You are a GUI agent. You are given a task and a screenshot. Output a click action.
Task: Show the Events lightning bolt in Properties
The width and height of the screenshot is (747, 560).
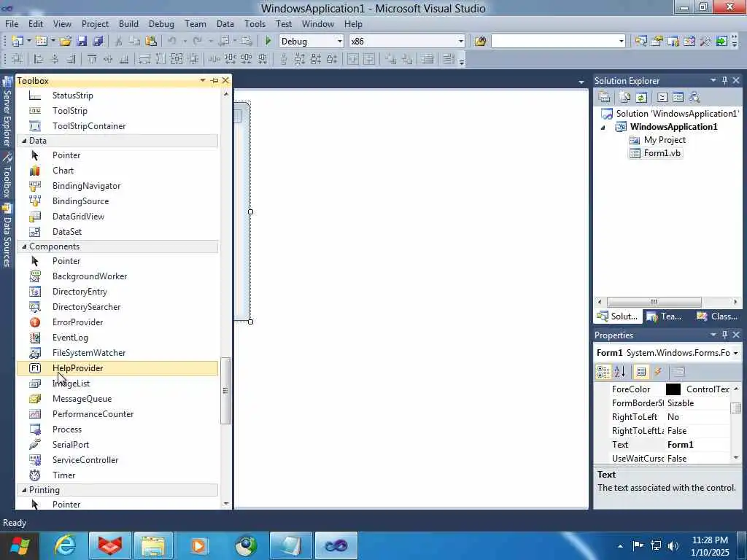[659, 372]
